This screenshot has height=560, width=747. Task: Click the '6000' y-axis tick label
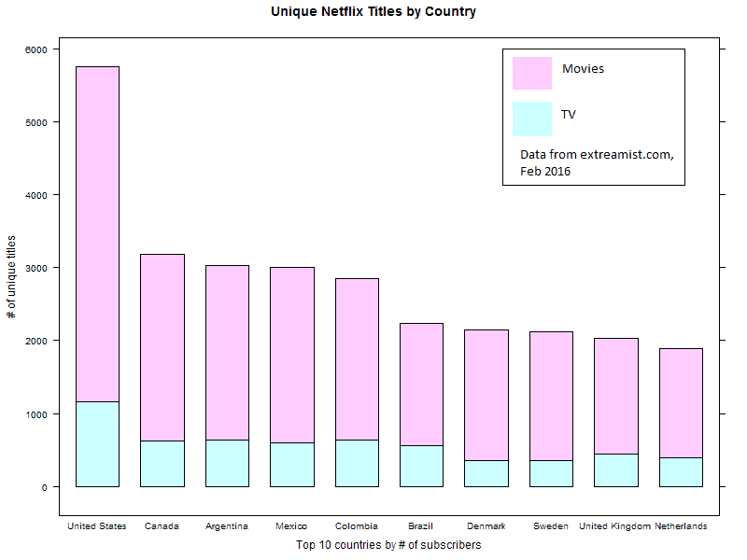coord(36,49)
